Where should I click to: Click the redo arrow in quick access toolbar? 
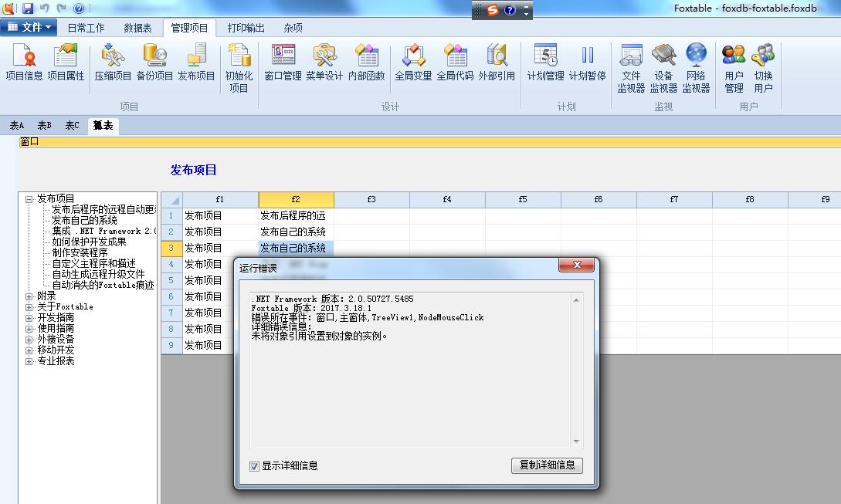61,8
